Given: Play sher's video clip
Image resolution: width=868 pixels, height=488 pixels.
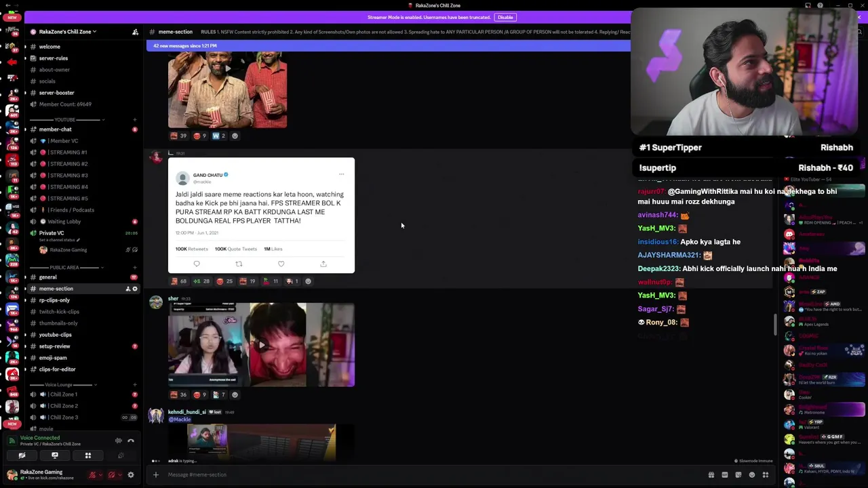Looking at the screenshot, I should 261,345.
